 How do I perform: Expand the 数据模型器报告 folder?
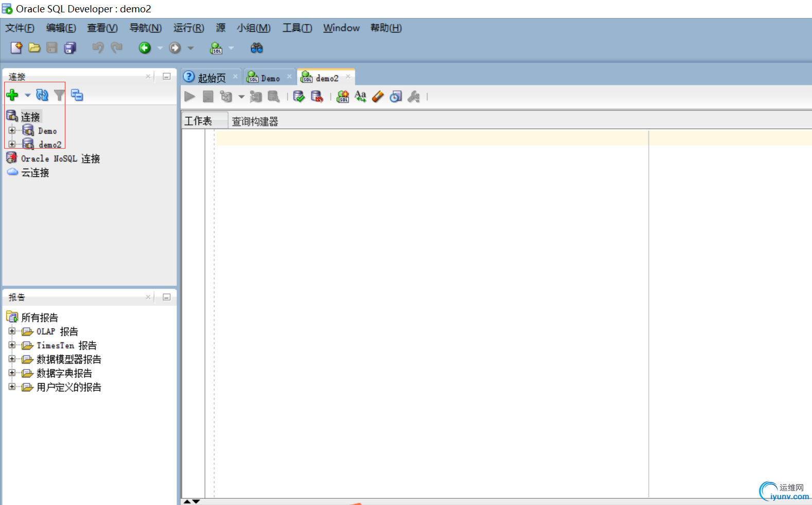coord(12,358)
